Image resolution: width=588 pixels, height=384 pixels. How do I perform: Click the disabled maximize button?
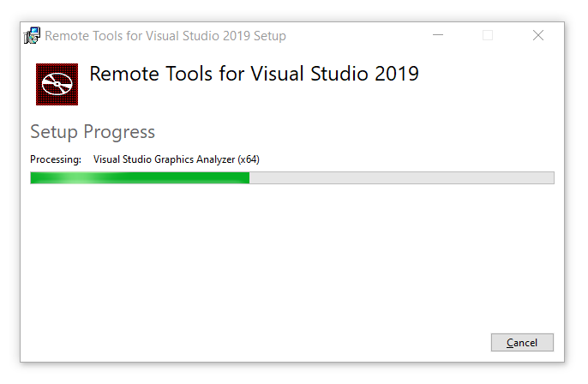coord(488,35)
